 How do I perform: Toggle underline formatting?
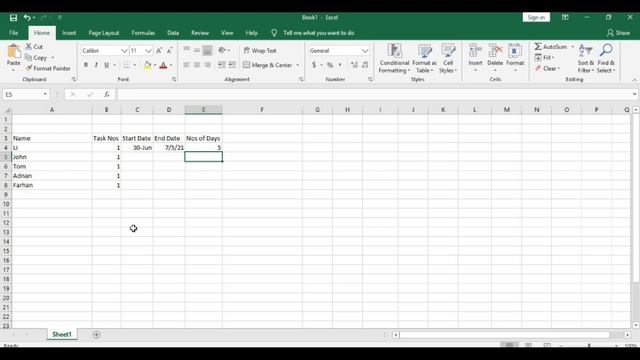click(107, 65)
